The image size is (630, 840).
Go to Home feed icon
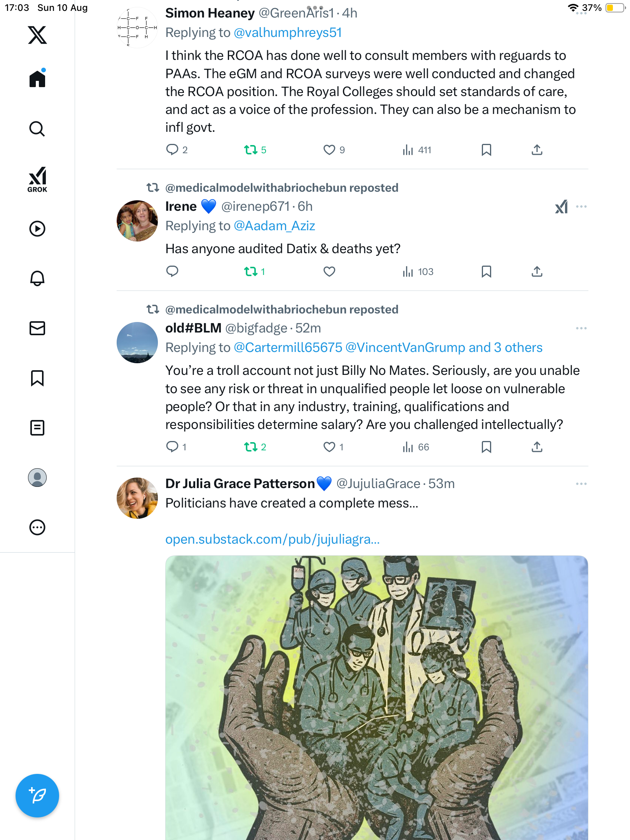(37, 79)
